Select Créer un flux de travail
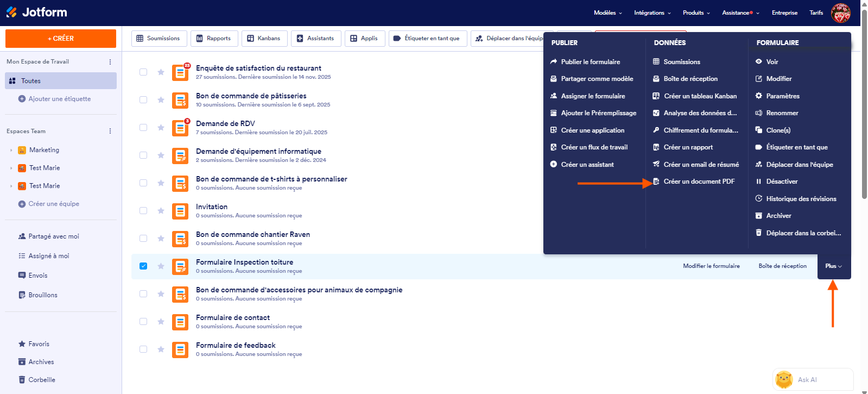Viewport: 868px width, 394px height. point(589,147)
